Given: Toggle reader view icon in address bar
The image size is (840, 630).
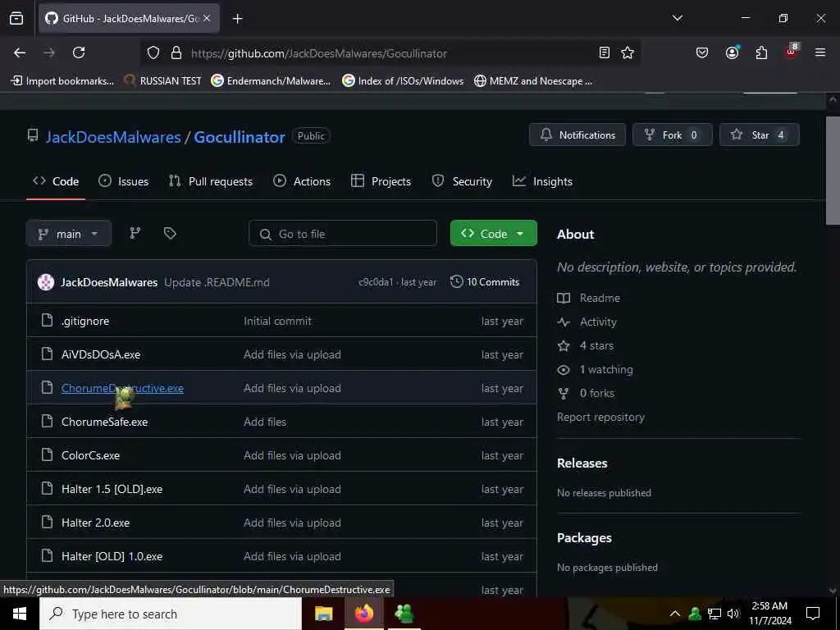Looking at the screenshot, I should 605,52.
